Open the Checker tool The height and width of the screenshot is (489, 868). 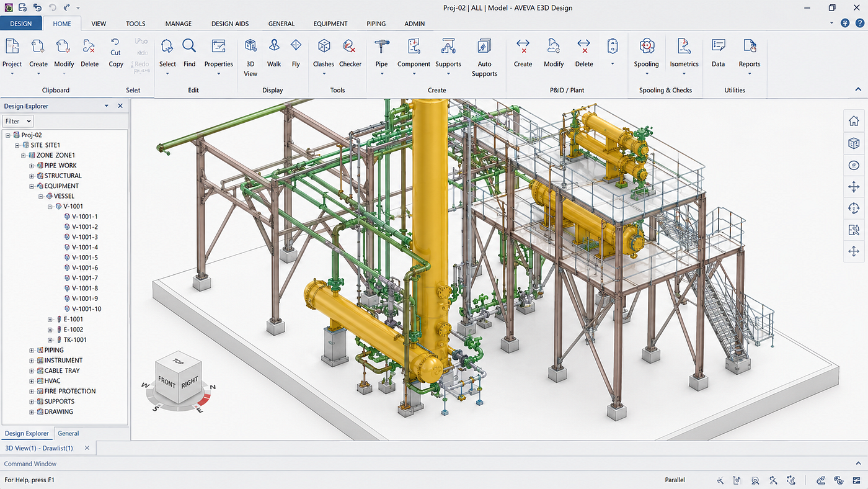tap(350, 53)
